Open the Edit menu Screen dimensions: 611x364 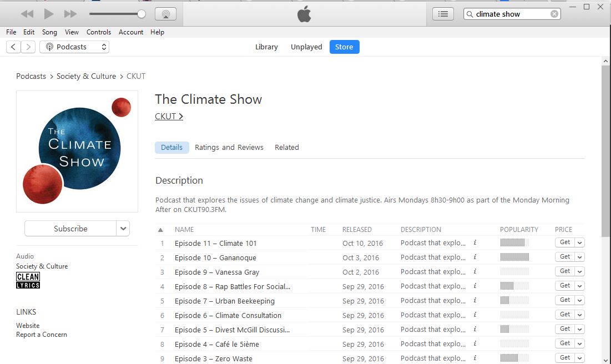pos(29,32)
